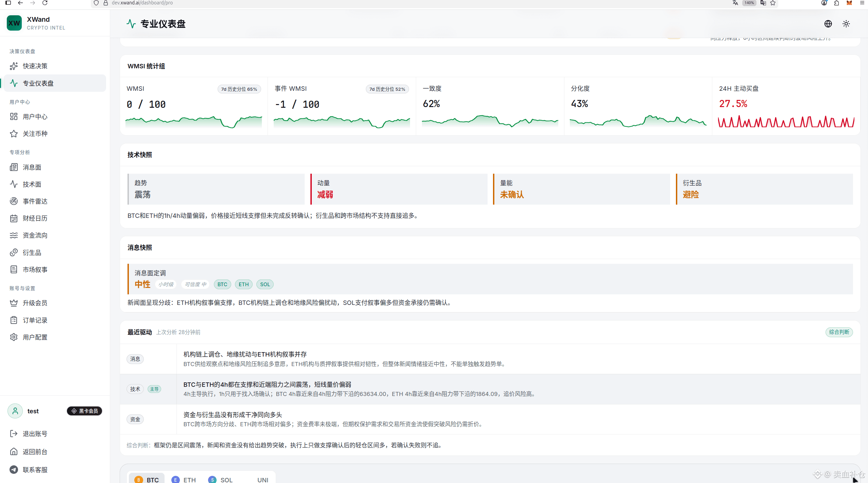The image size is (868, 483).
Task: Click test user avatar
Action: 15,411
